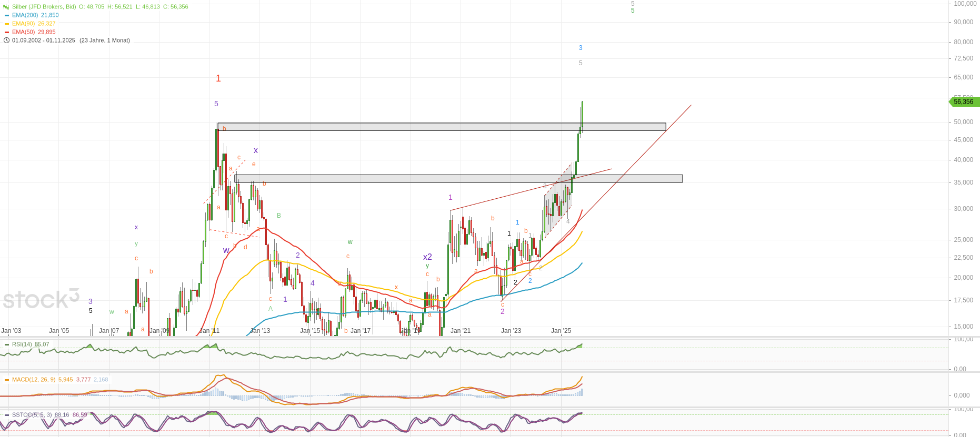Viewport: 980px width, 437px height.
Task: Click the stock3 watermark logo
Action: [x=41, y=299]
